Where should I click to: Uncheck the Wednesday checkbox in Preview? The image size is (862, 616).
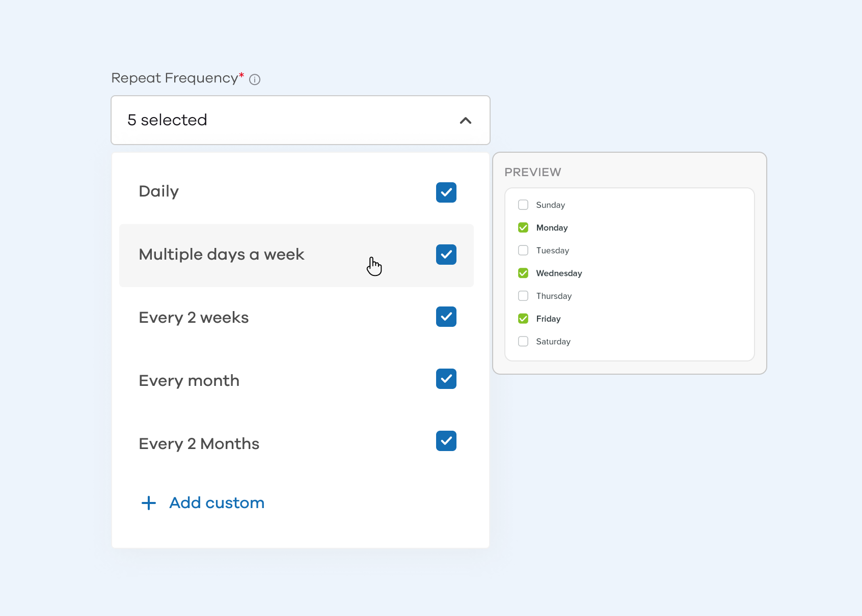click(523, 273)
